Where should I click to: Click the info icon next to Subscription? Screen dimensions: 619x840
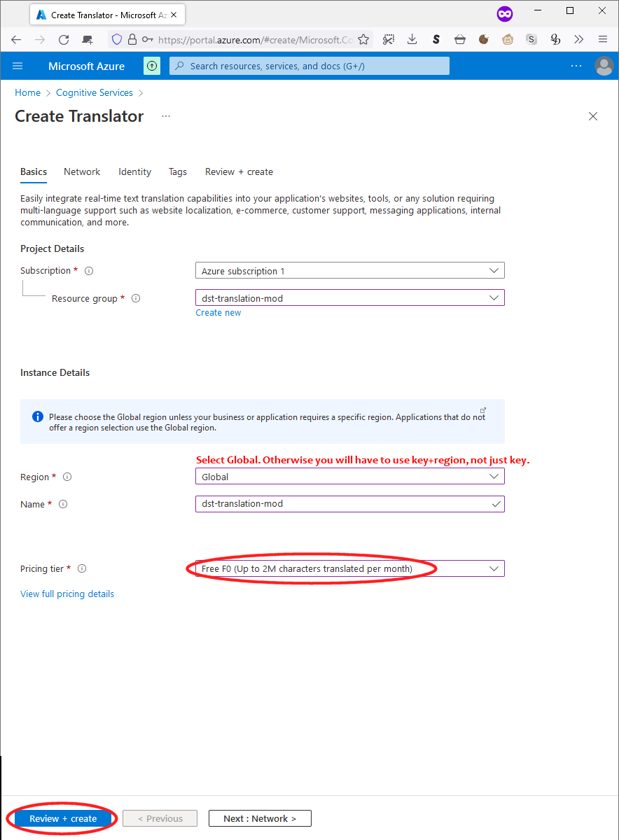(x=89, y=271)
